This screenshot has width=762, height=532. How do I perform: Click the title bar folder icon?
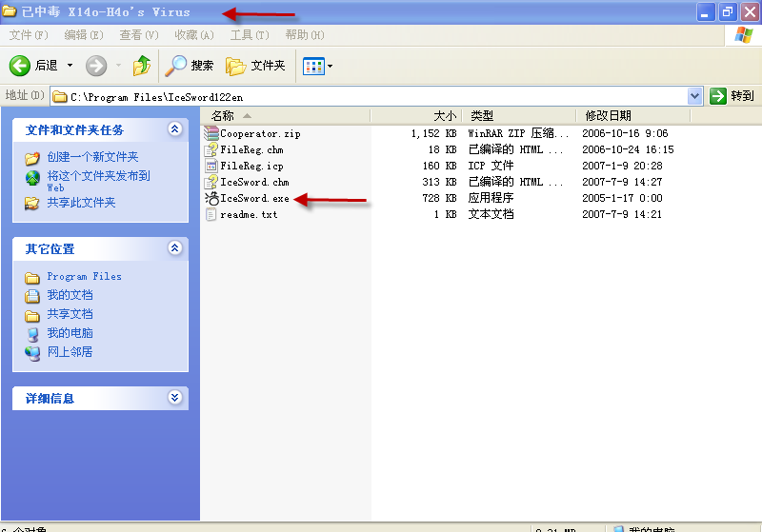(x=10, y=11)
